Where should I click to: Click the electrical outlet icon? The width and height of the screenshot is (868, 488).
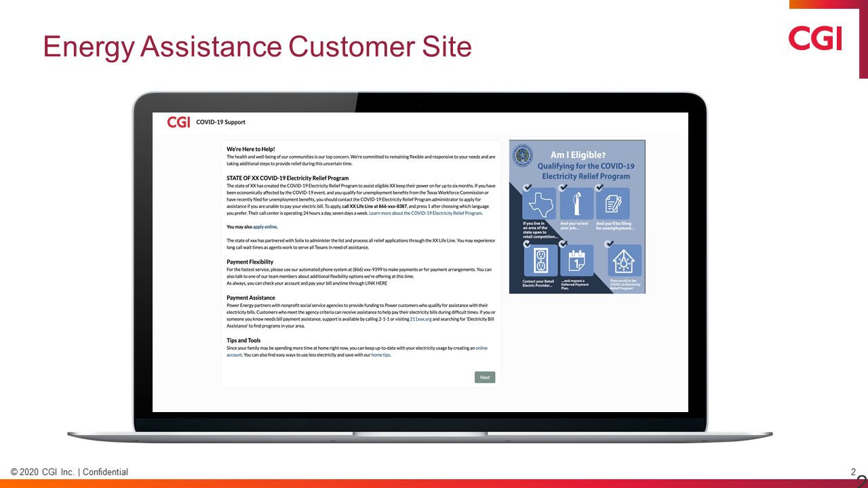(540, 260)
